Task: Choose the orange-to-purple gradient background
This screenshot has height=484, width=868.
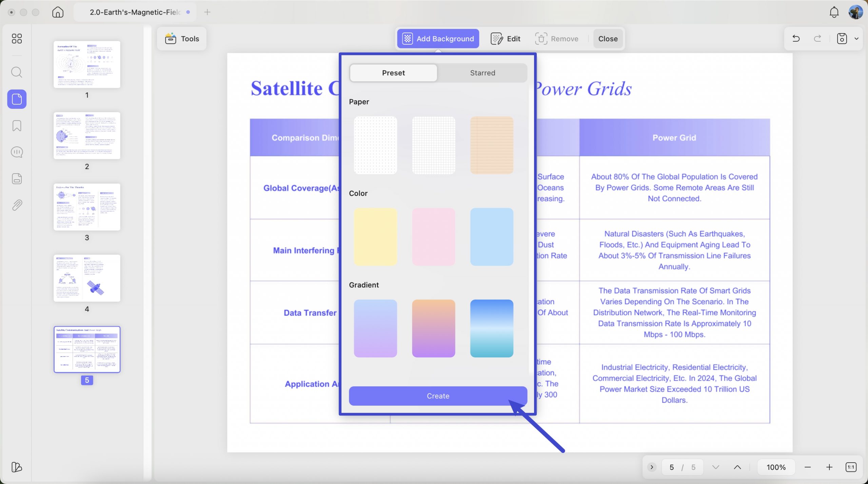Action: [x=433, y=328]
